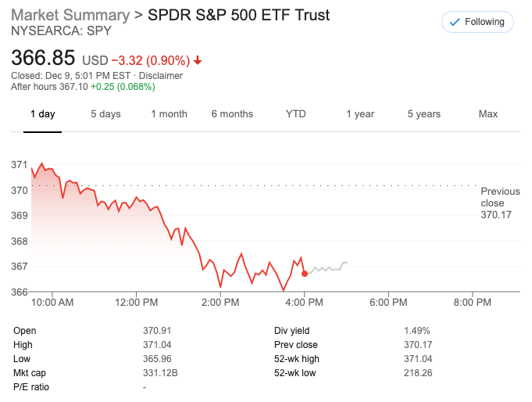Viewport: 532px width, 402px height.
Task: Select the 1 day tab
Action: [43, 114]
